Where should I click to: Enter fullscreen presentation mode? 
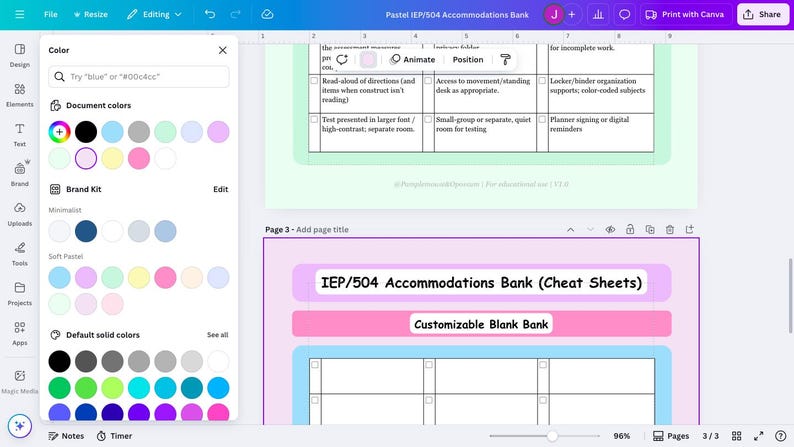759,436
